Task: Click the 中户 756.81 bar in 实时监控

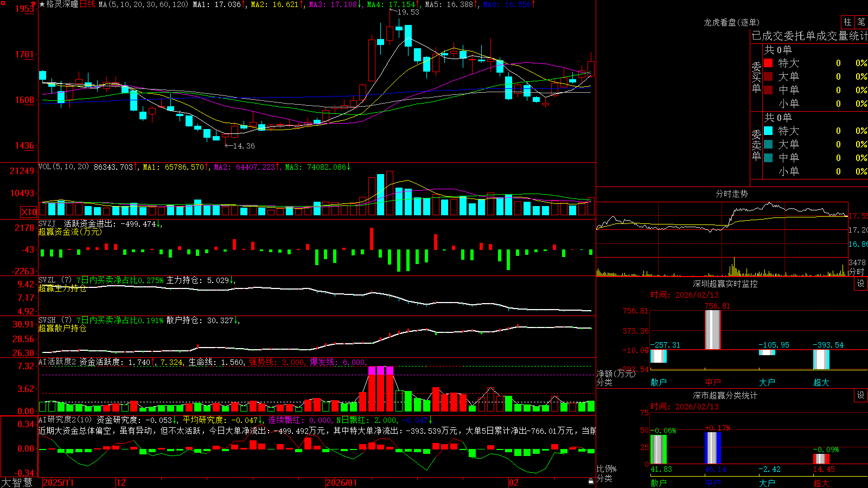Action: 713,330
